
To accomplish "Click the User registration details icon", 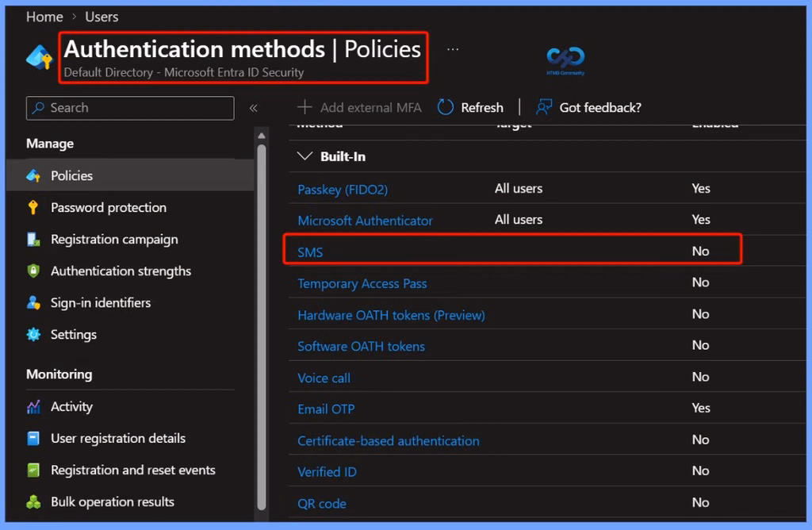I will (33, 438).
